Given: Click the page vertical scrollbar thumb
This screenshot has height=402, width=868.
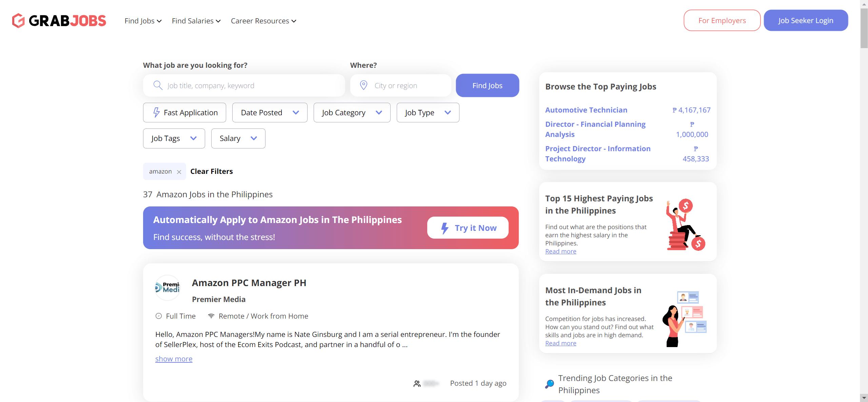Looking at the screenshot, I should (x=864, y=29).
